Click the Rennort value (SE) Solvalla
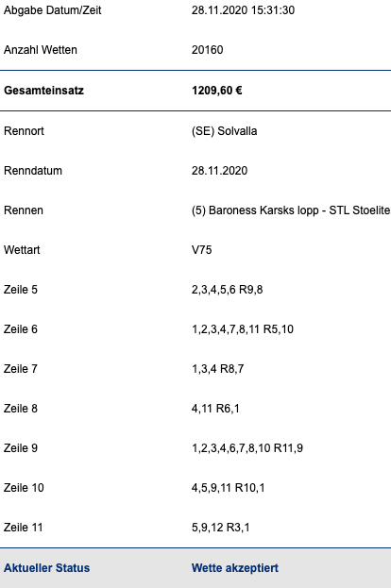 tap(225, 131)
